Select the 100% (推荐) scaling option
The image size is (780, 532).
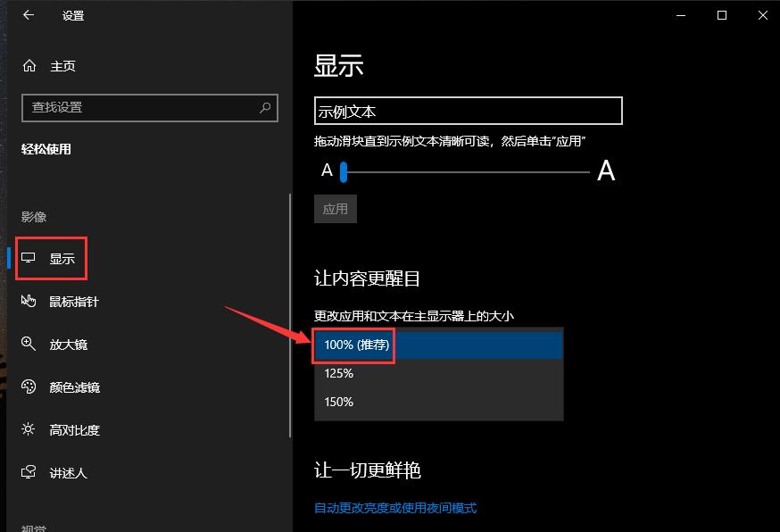point(353,345)
